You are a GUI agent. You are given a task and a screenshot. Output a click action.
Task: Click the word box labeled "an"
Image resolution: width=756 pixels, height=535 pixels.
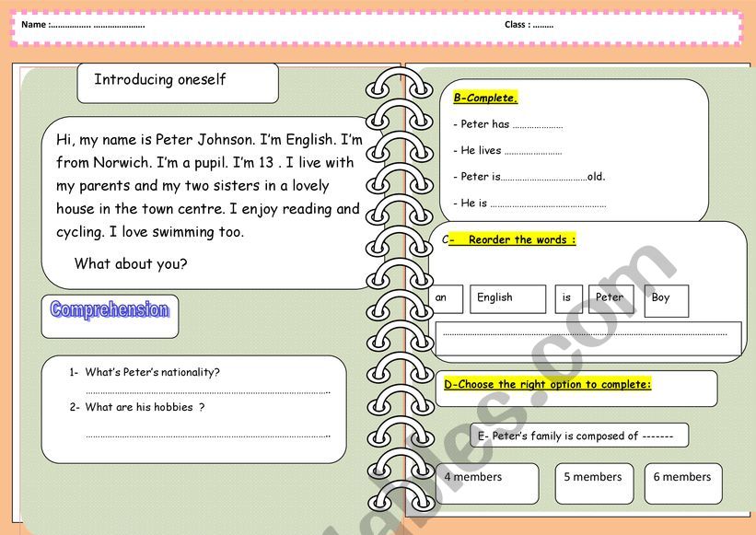(443, 298)
